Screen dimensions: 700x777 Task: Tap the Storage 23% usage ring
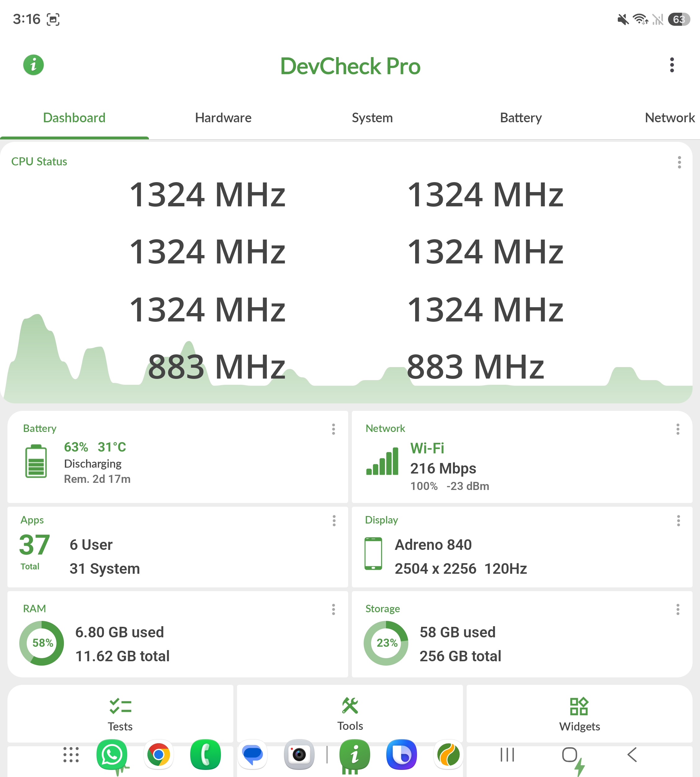point(386,643)
